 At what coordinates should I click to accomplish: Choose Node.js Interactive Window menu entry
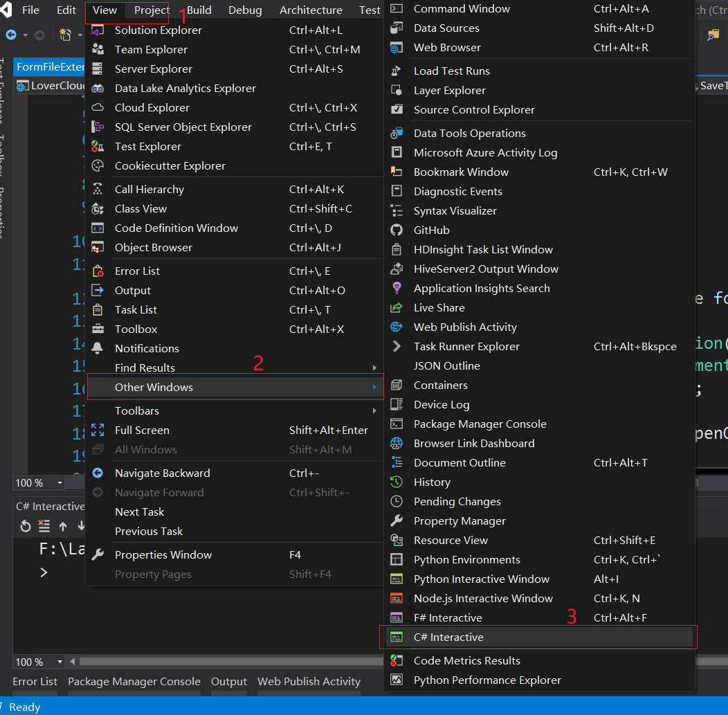(540, 599)
